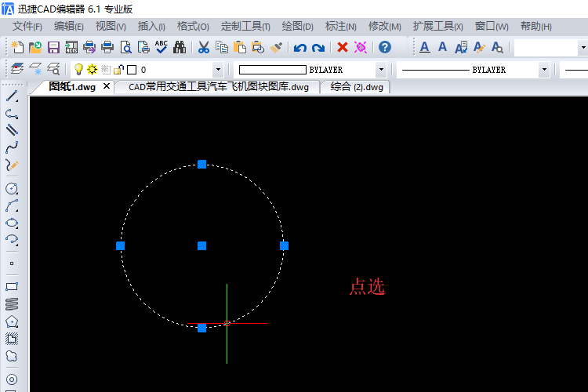The image size is (588, 392).
Task: Select the Line tool
Action: 12,96
